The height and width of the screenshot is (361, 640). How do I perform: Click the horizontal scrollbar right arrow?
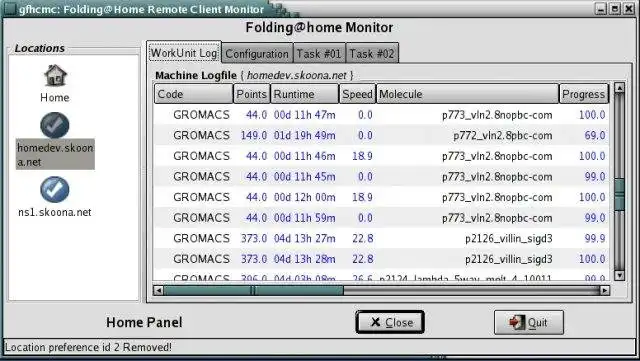click(x=604, y=290)
